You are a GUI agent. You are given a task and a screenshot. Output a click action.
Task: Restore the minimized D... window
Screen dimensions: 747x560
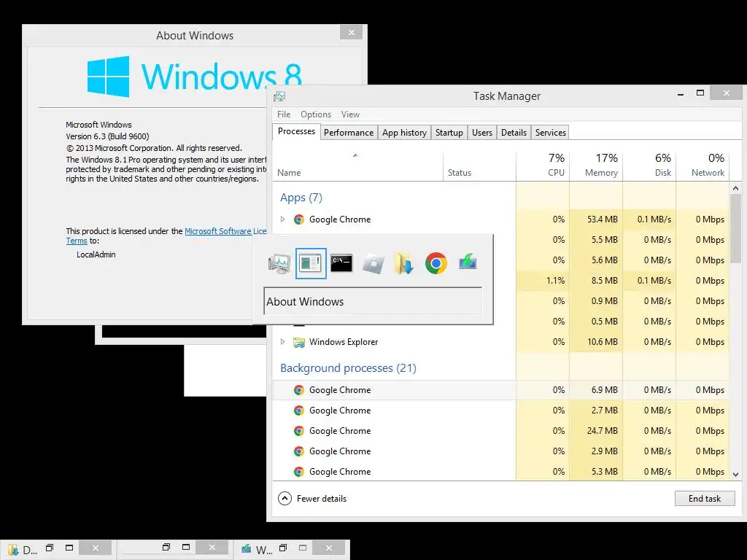click(x=50, y=548)
